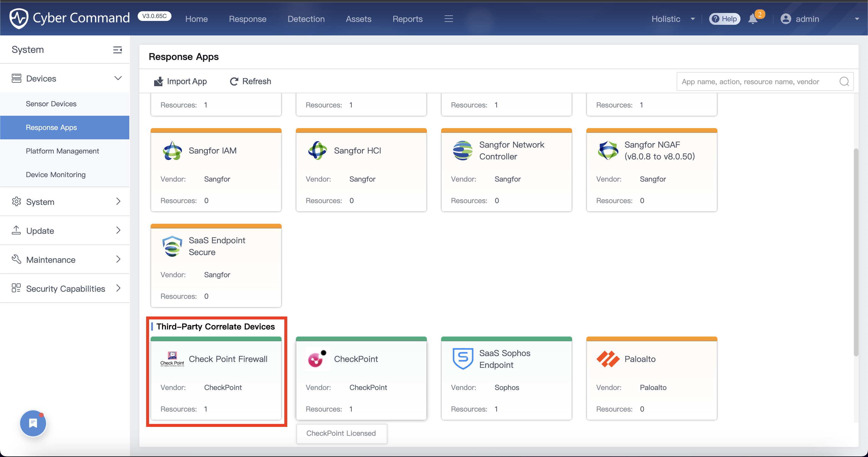Screen dimensions: 868x457
Task: Open the admin account dropdown arrow
Action: (x=856, y=19)
